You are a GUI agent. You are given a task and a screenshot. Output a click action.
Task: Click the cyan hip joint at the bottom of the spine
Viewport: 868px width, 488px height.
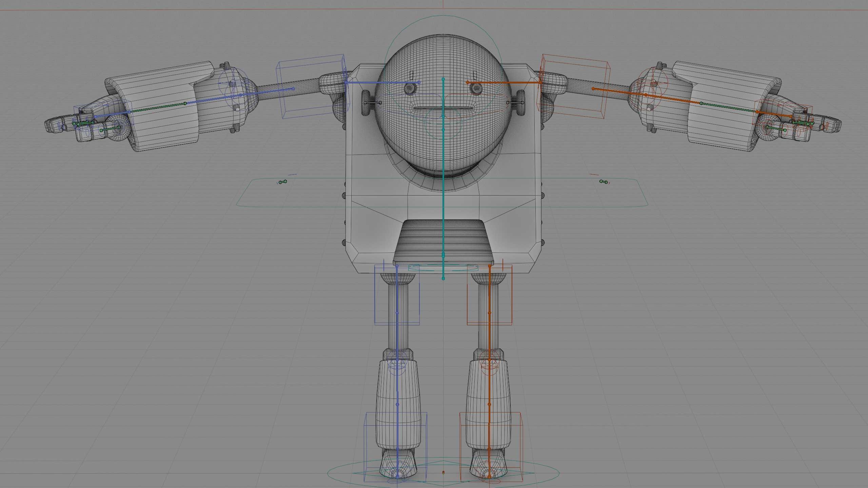pyautogui.click(x=443, y=279)
